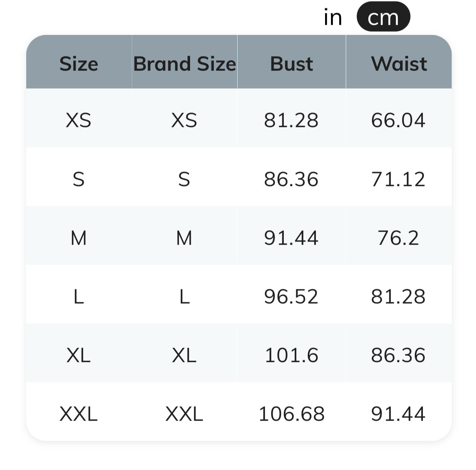Select the L size row label
The width and height of the screenshot is (476, 470).
pos(79,297)
